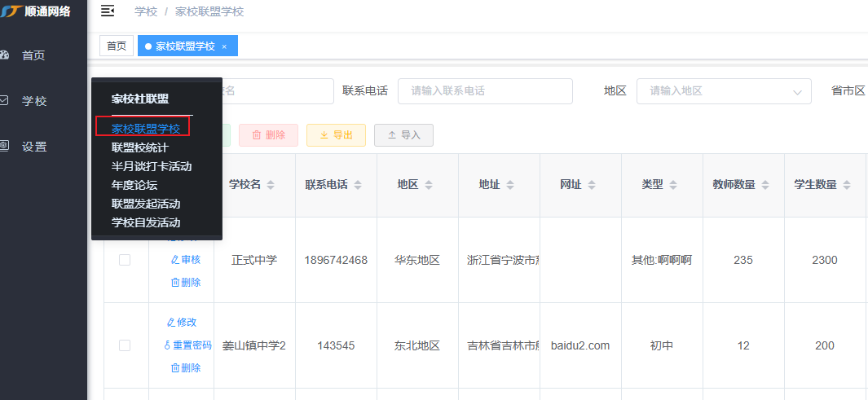Image resolution: width=868 pixels, height=400 pixels.
Task: Sort by 教师数量 column arrows
Action: point(765,185)
